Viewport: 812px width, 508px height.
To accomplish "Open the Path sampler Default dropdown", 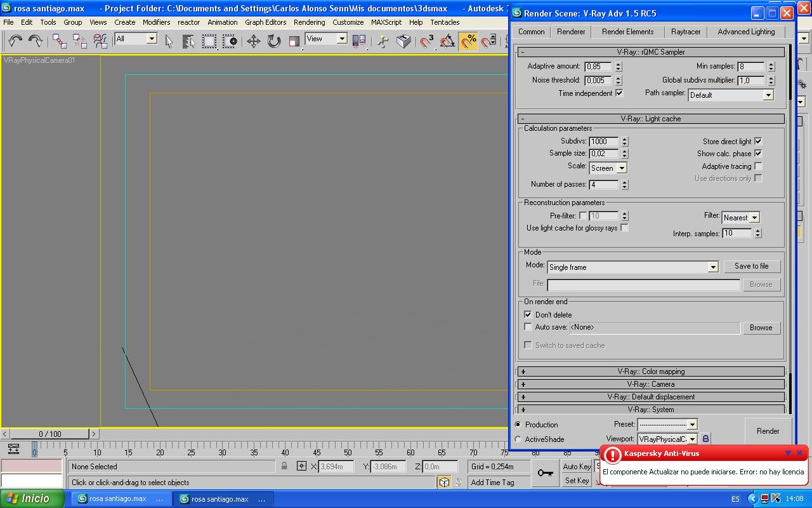I will [731, 95].
